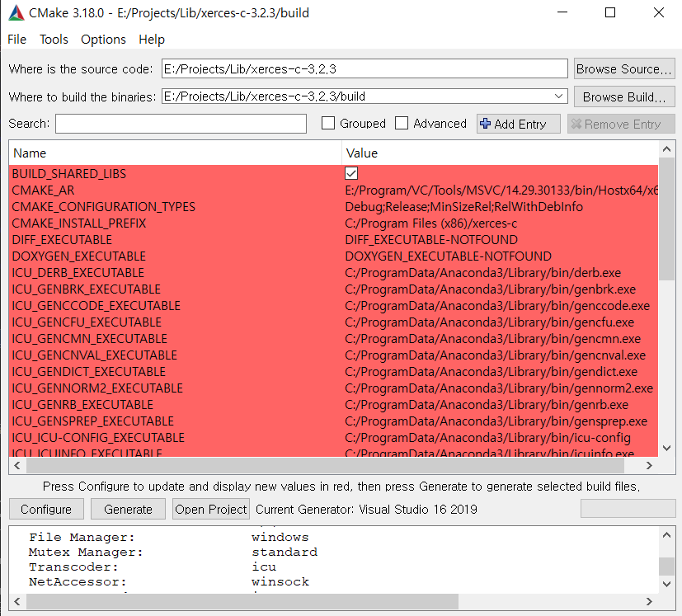
Task: Open the Tools menu
Action: (x=54, y=40)
